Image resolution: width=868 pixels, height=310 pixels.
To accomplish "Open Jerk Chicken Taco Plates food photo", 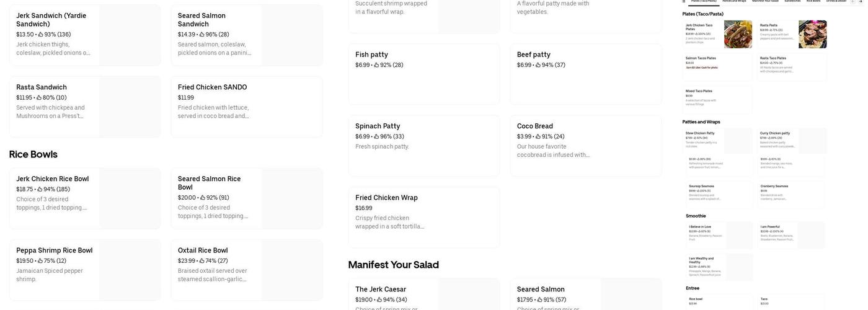I will 738,34.
